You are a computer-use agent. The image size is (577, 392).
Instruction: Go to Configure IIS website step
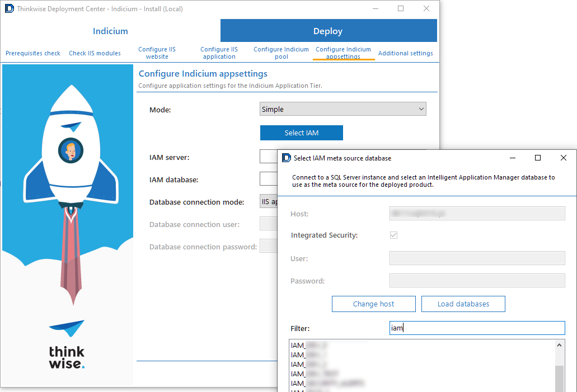pyautogui.click(x=157, y=53)
